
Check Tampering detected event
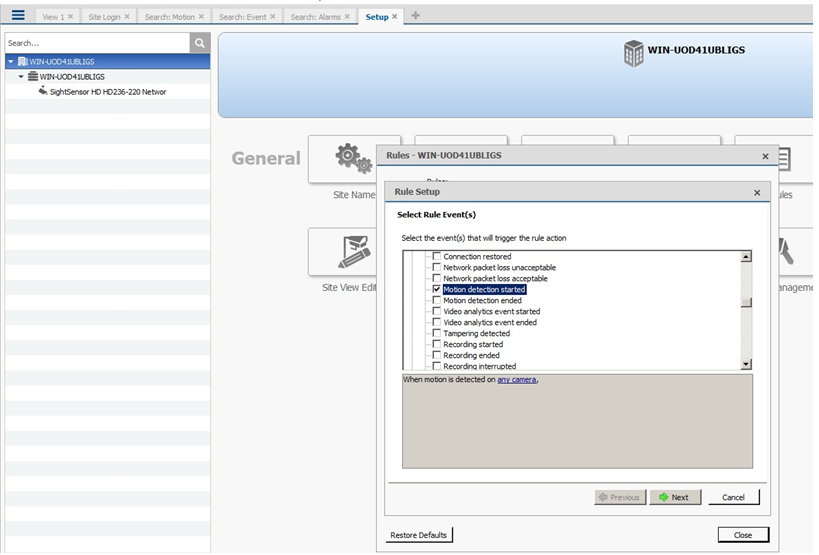click(437, 333)
